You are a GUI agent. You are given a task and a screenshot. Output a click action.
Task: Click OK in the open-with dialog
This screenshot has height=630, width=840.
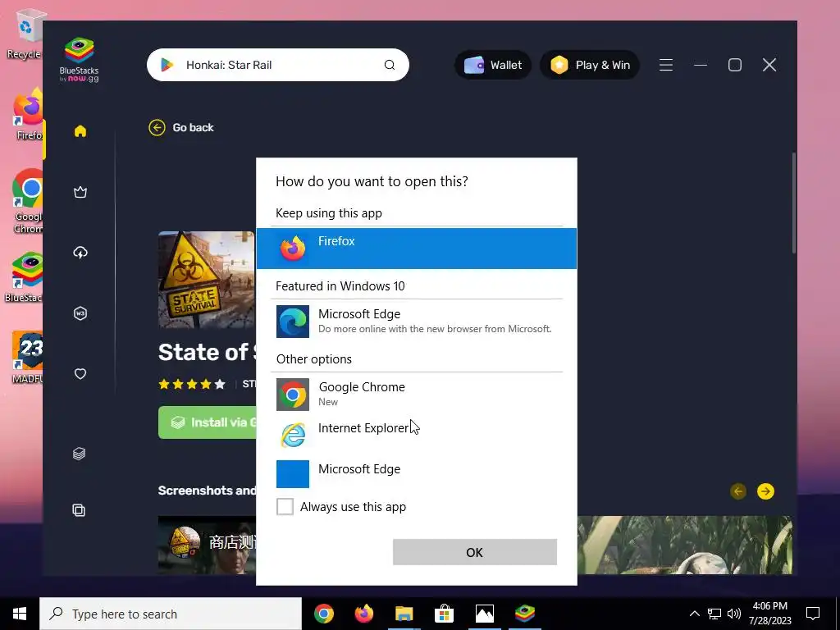coord(475,552)
